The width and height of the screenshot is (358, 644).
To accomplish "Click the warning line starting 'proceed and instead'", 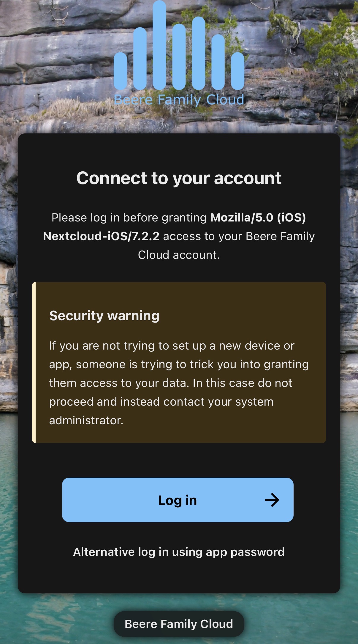I will coord(161,402).
